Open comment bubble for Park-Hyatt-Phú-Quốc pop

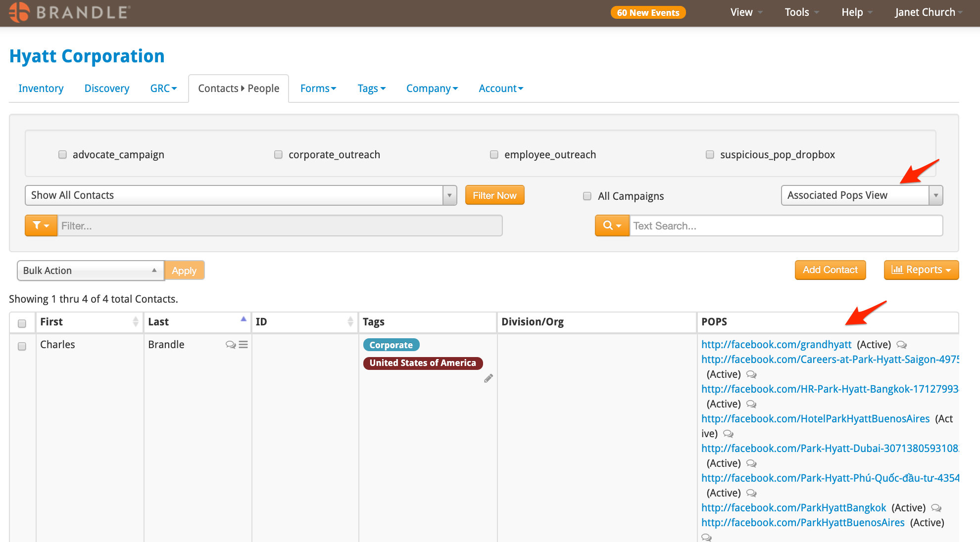751,493
